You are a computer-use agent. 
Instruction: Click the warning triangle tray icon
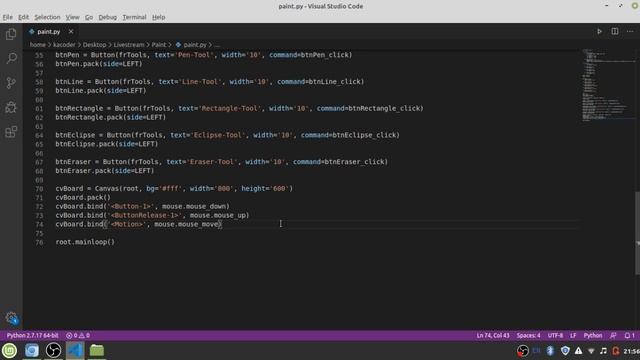tap(578, 351)
